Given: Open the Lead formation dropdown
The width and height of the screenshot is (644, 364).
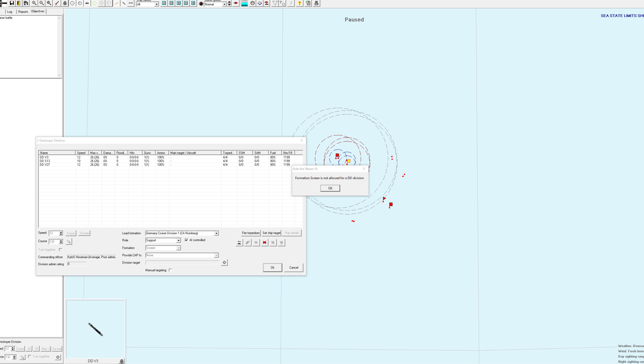Looking at the screenshot, I should click(x=216, y=233).
